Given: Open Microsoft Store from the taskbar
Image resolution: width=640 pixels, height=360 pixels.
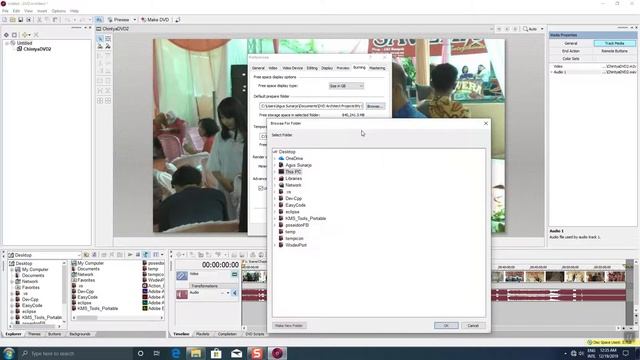Looking at the screenshot, I should point(216,353).
